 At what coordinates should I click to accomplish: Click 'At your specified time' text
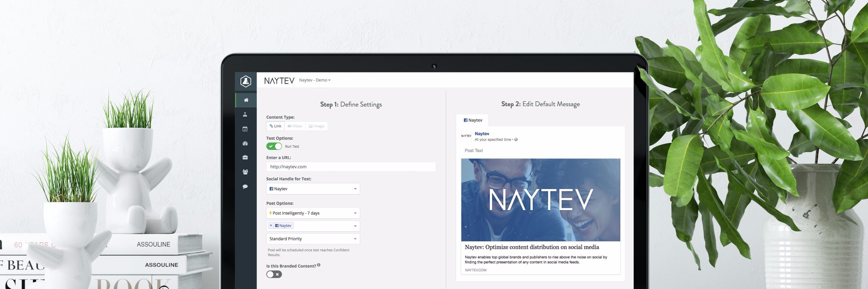pyautogui.click(x=493, y=140)
